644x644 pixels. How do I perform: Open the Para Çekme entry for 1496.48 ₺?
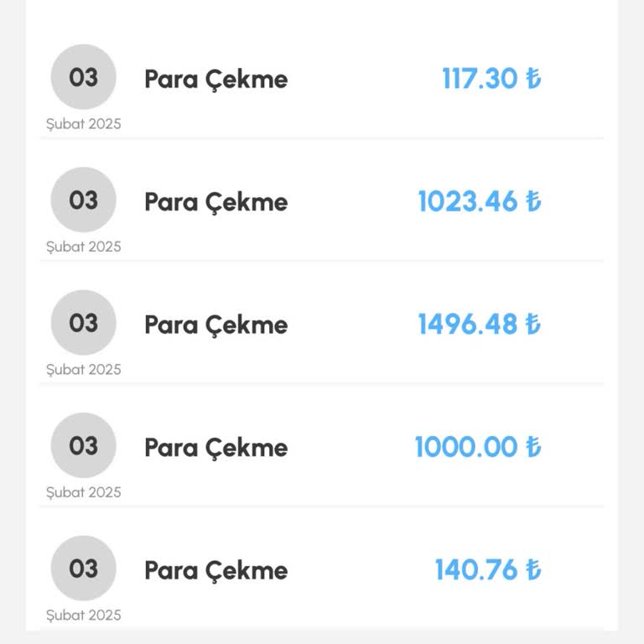[216, 325]
